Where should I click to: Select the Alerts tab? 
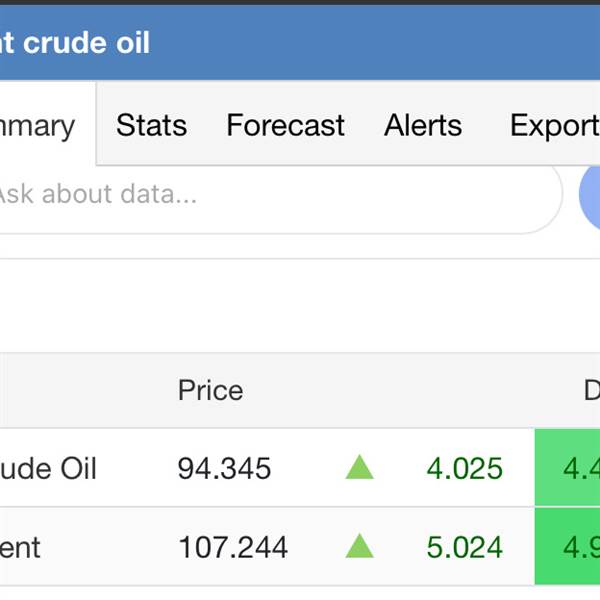423,126
